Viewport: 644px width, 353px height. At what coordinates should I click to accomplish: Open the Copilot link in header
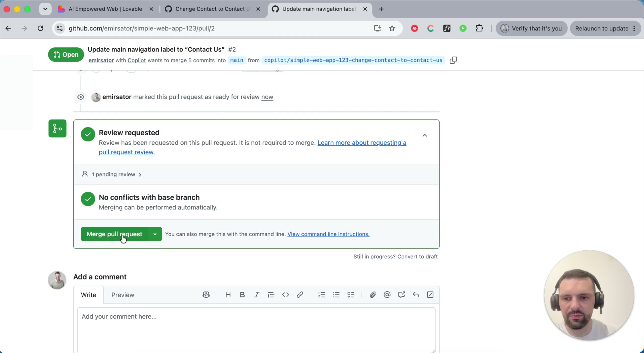pos(136,60)
